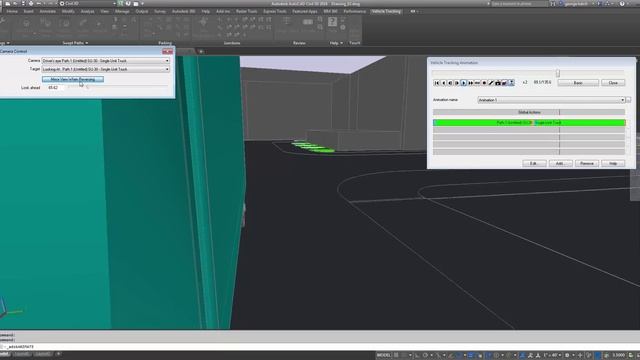
Task: Click the Add button in animation dialog
Action: click(560, 163)
